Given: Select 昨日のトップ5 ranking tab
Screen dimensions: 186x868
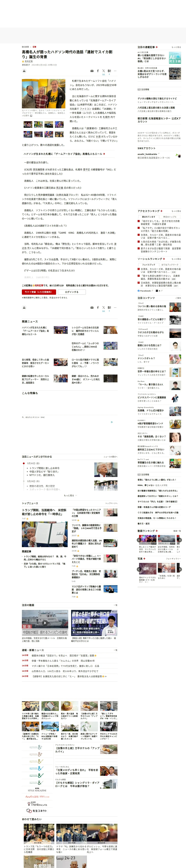Looking at the screenshot, I should tap(170, 217).
